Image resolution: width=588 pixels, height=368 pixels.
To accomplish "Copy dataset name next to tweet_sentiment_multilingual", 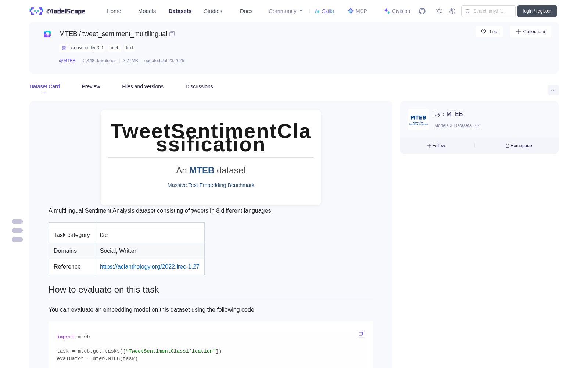I will click(x=172, y=34).
